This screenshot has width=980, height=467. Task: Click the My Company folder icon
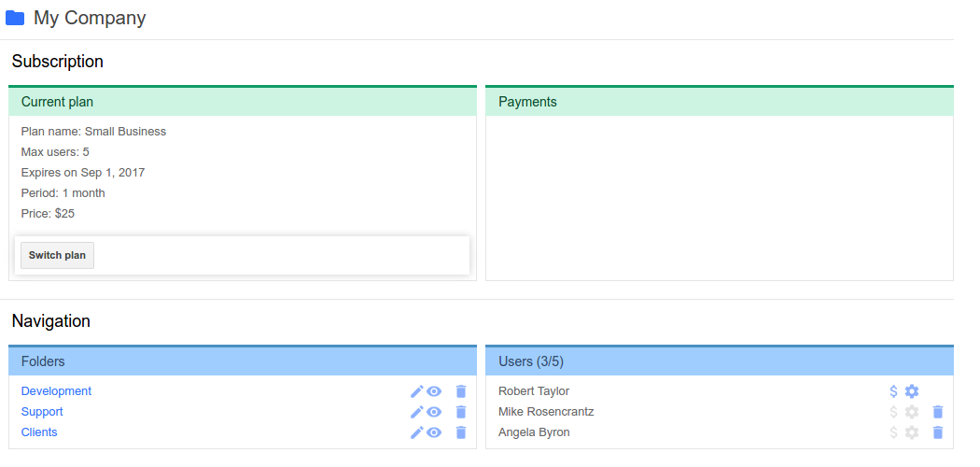pos(15,18)
